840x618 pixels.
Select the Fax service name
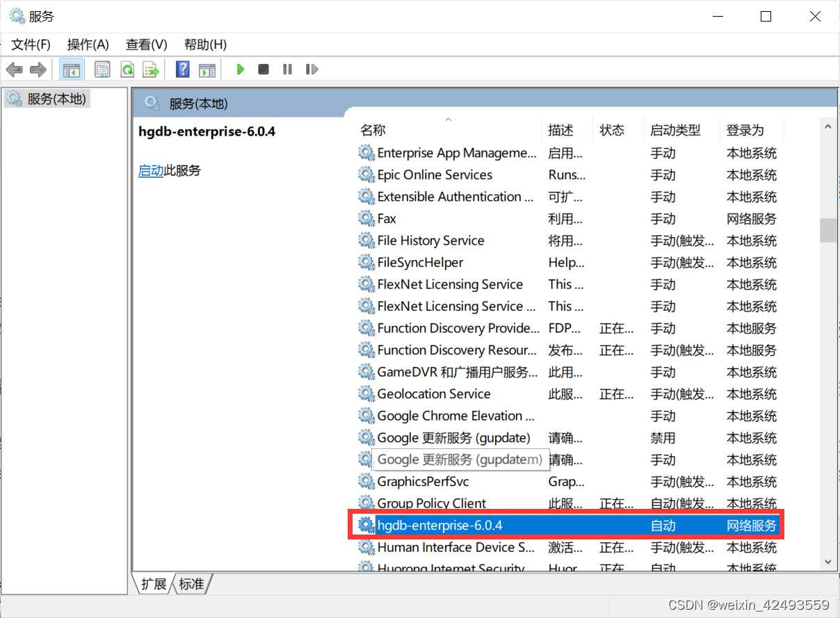tap(387, 218)
